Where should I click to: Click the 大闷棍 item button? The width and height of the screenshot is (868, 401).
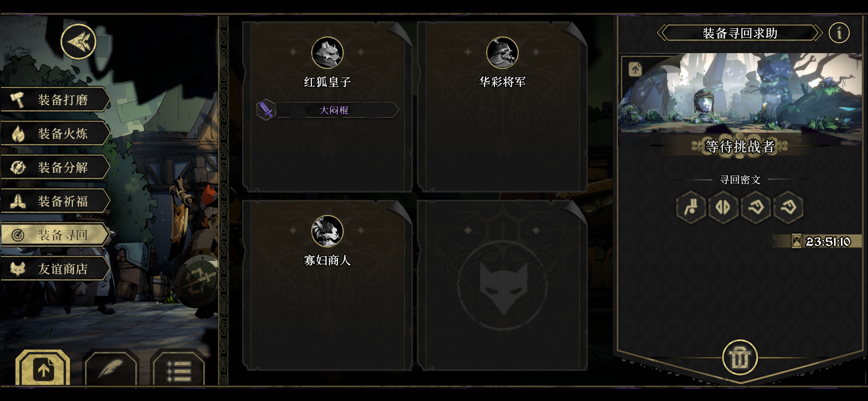pyautogui.click(x=328, y=110)
